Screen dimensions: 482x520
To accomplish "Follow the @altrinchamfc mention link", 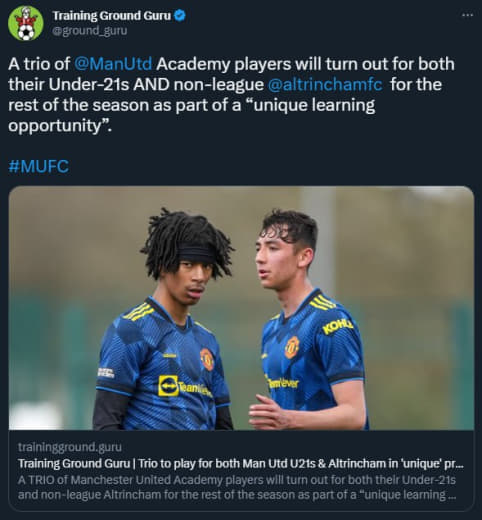I will [325, 84].
